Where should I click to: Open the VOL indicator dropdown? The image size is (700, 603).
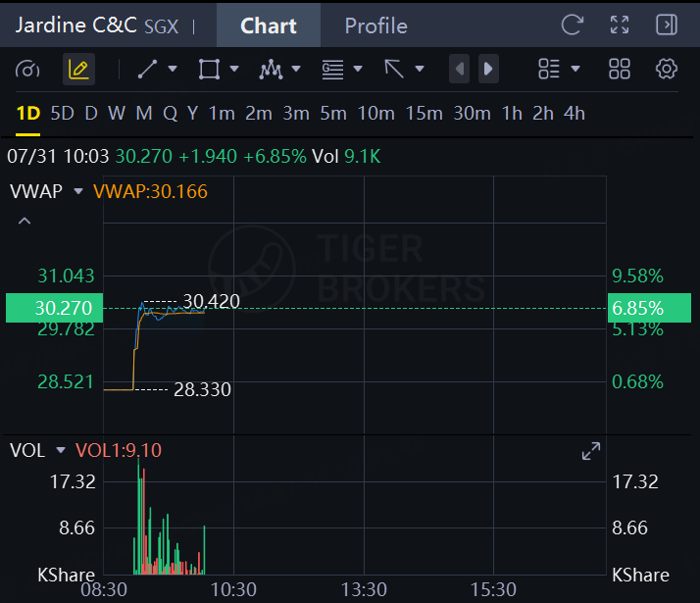(61, 450)
